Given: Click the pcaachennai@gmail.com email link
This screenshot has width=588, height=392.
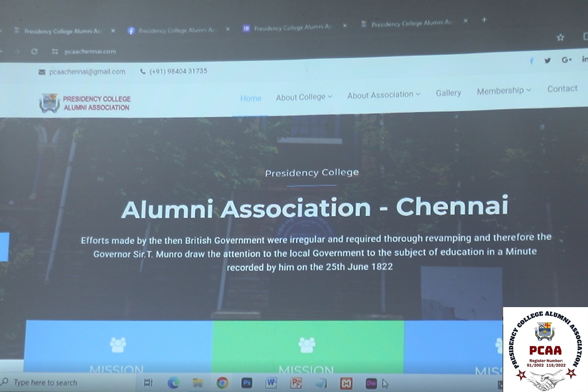Looking at the screenshot, I should pyautogui.click(x=87, y=72).
